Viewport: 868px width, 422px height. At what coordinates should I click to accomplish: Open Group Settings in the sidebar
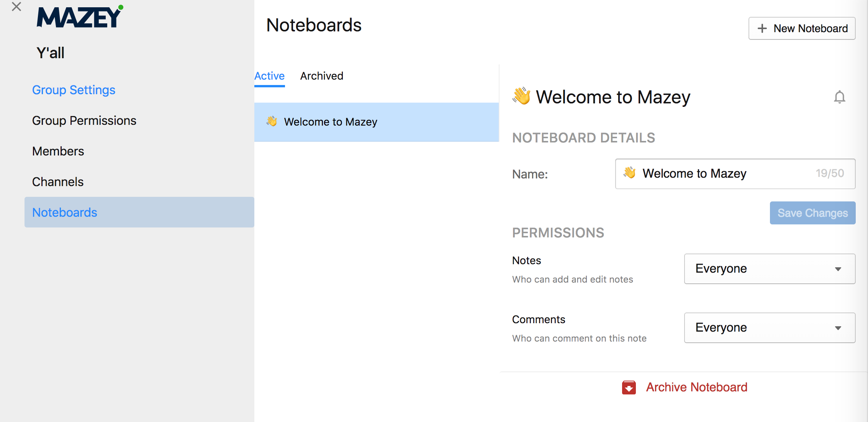pyautogui.click(x=74, y=90)
